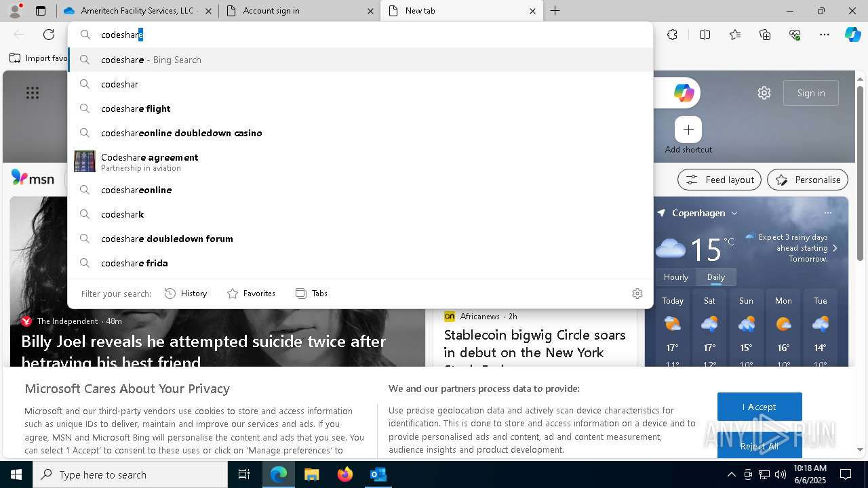Open File Explorer taskbar icon
Screen dimensions: 868x488
311,474
